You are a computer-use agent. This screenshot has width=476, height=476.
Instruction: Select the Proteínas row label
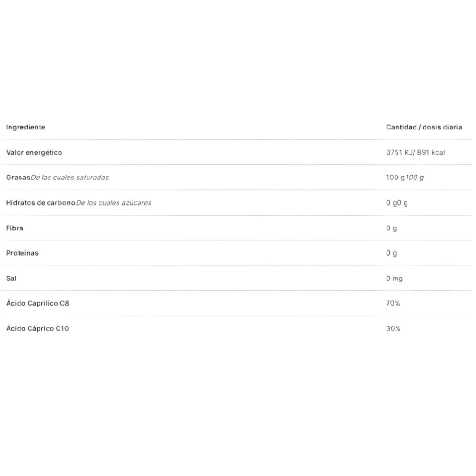pyautogui.click(x=22, y=253)
